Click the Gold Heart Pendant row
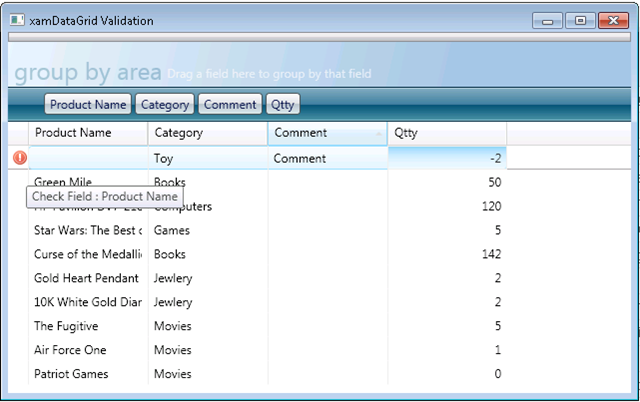This screenshot has width=640, height=402. tap(88, 278)
